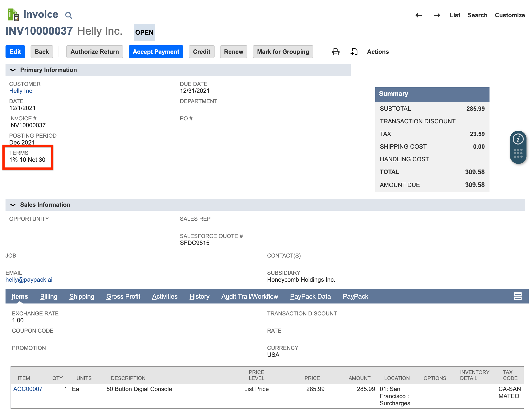Print the invoice using the printer icon

[336, 52]
